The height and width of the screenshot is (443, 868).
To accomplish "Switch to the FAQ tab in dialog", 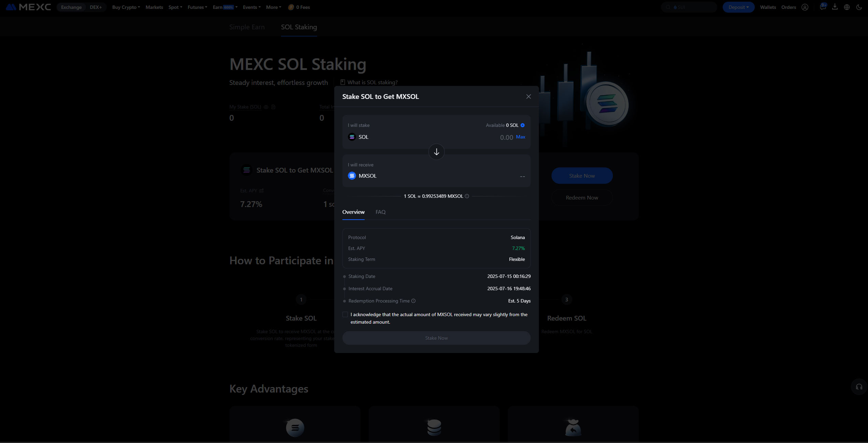I will pos(381,212).
